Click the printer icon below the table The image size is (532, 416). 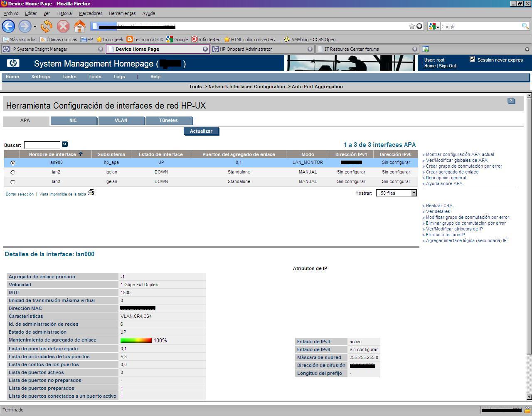coord(91,193)
